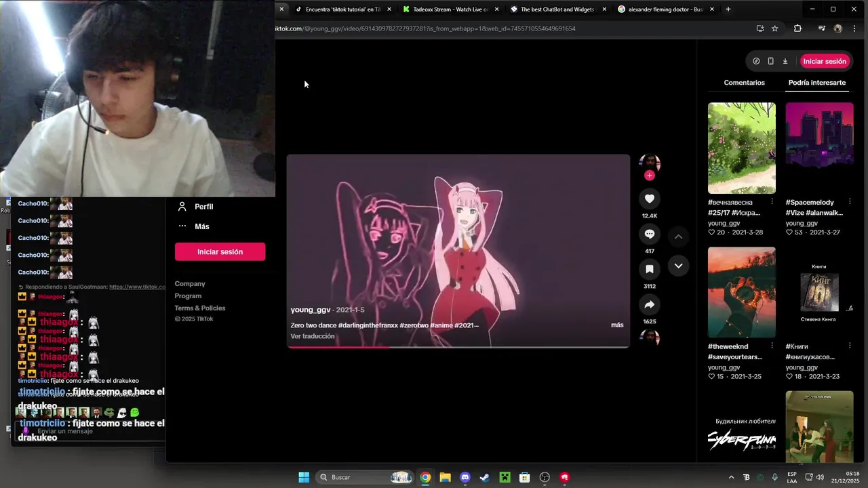Open options menu for #вечнаявесна video card

[772, 202]
